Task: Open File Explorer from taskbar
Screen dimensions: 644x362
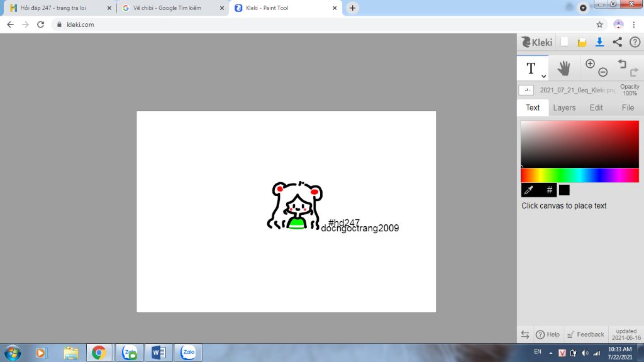Action: tap(71, 353)
